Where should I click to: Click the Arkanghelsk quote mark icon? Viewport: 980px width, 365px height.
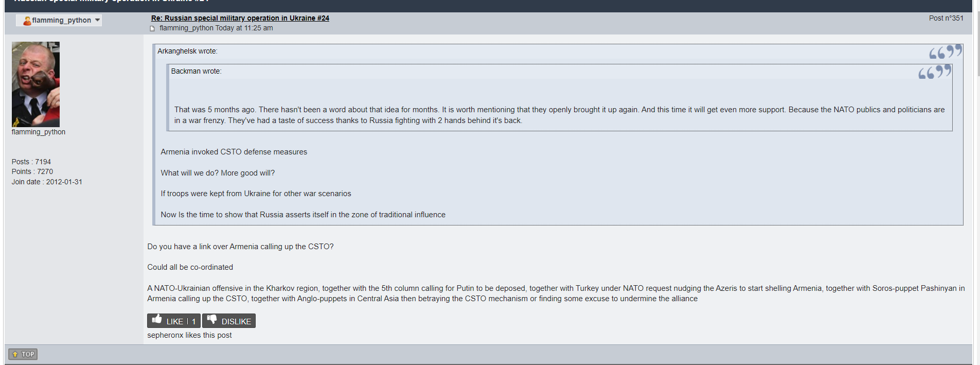click(946, 51)
